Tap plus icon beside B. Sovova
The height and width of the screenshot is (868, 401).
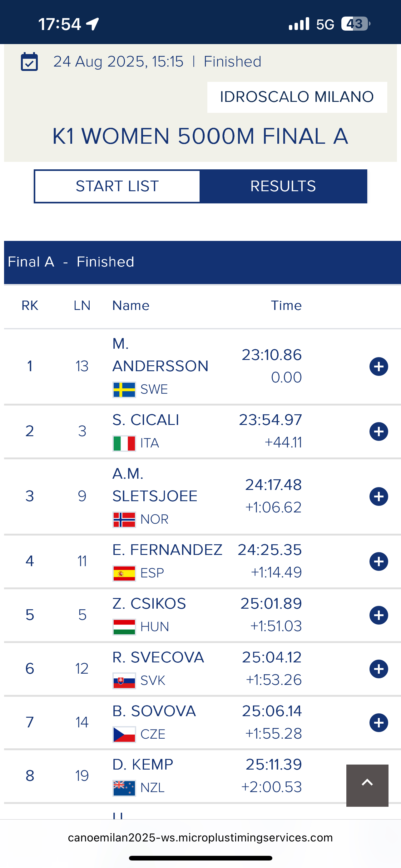[379, 722]
